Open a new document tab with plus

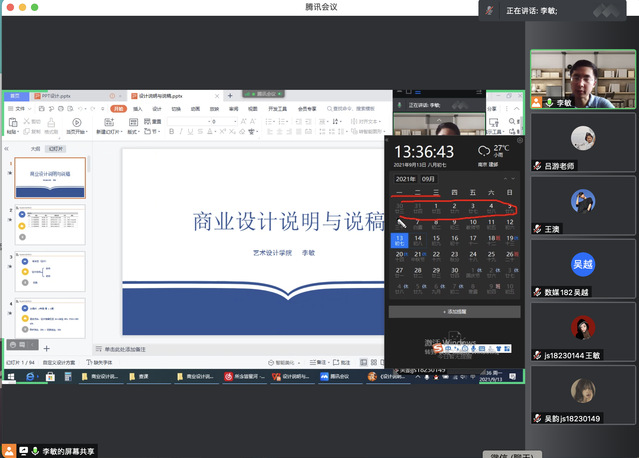(x=230, y=96)
